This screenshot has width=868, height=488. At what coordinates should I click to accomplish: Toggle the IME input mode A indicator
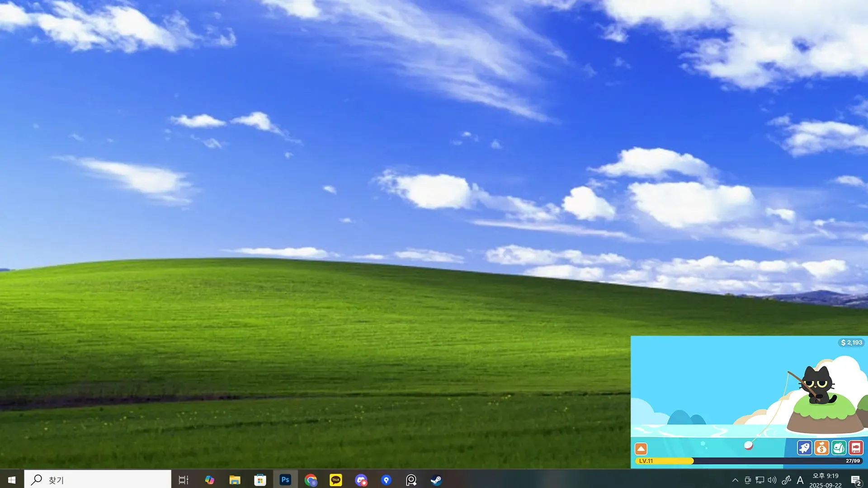(800, 480)
